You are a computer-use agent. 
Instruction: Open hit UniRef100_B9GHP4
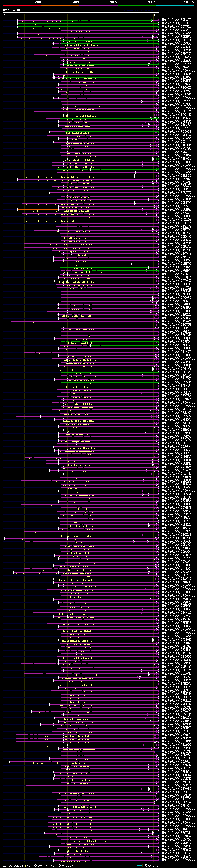pyautogui.click(x=177, y=271)
